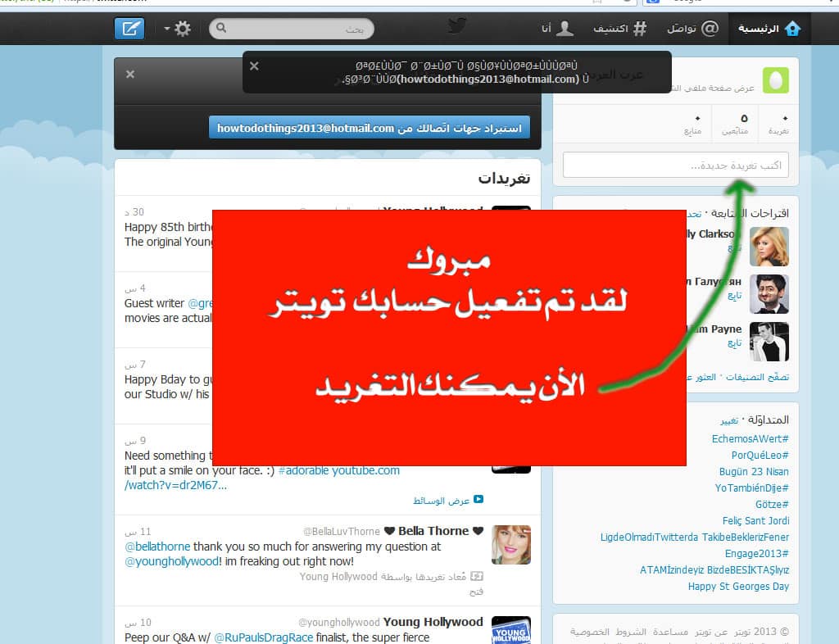Click the Twitter bird logo
This screenshot has width=839, height=644.
tap(457, 25)
